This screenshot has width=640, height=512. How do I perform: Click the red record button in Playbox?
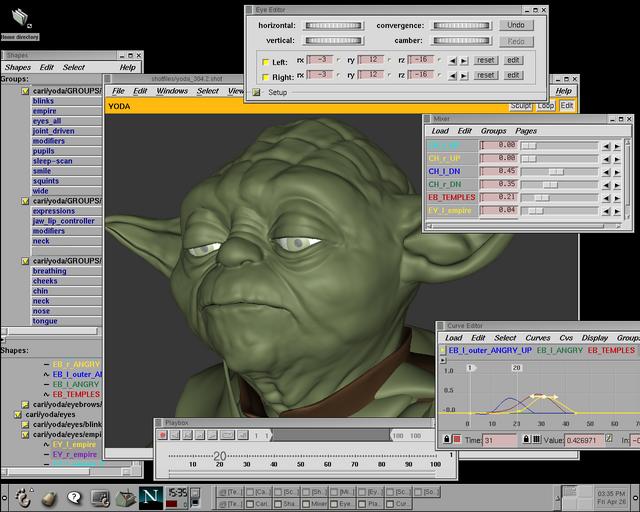pos(163,435)
